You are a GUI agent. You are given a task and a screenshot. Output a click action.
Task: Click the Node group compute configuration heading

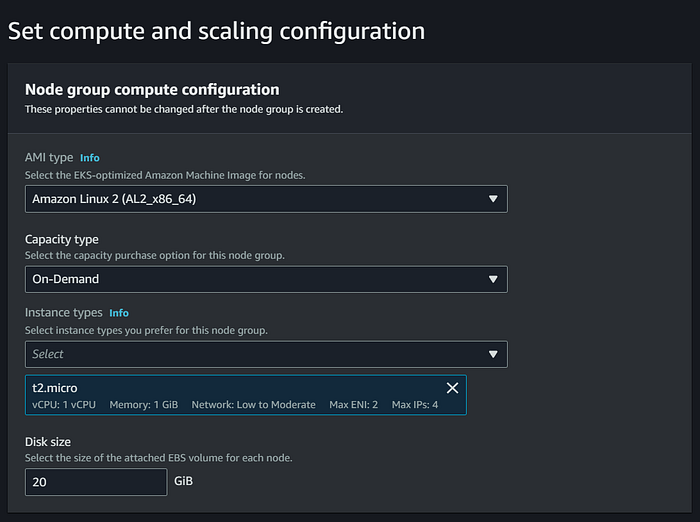[x=151, y=90]
